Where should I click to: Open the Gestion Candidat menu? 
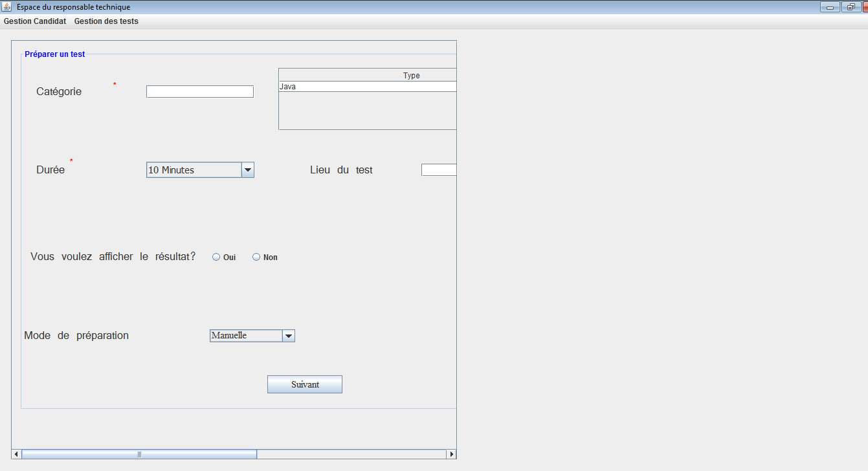34,21
